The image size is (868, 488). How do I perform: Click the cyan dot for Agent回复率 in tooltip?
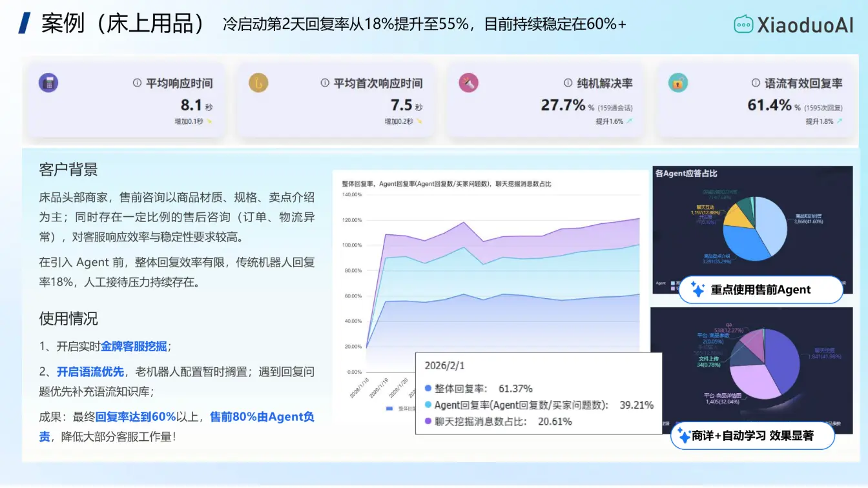428,405
